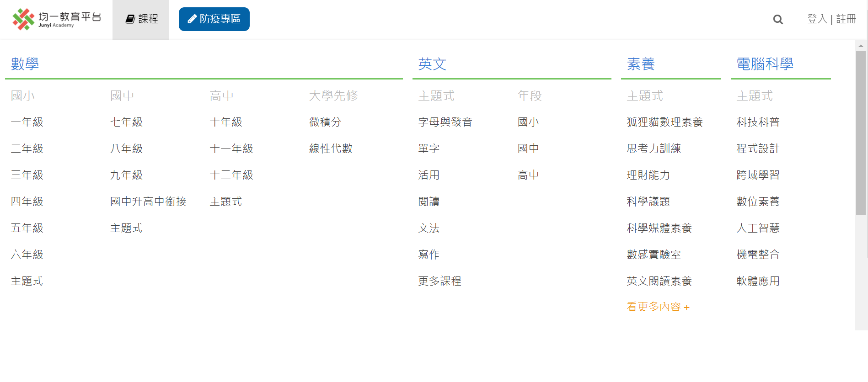Open 科技科普 course
868x382 pixels.
[x=758, y=122]
